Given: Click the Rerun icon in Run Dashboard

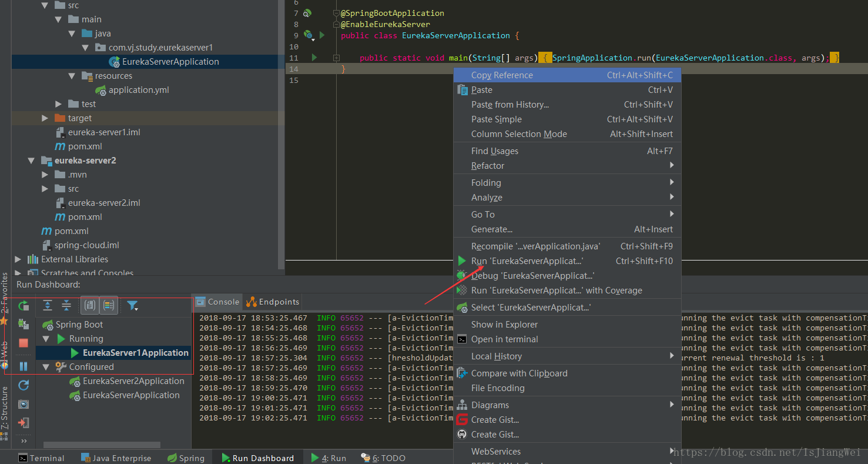Looking at the screenshot, I should (x=24, y=305).
